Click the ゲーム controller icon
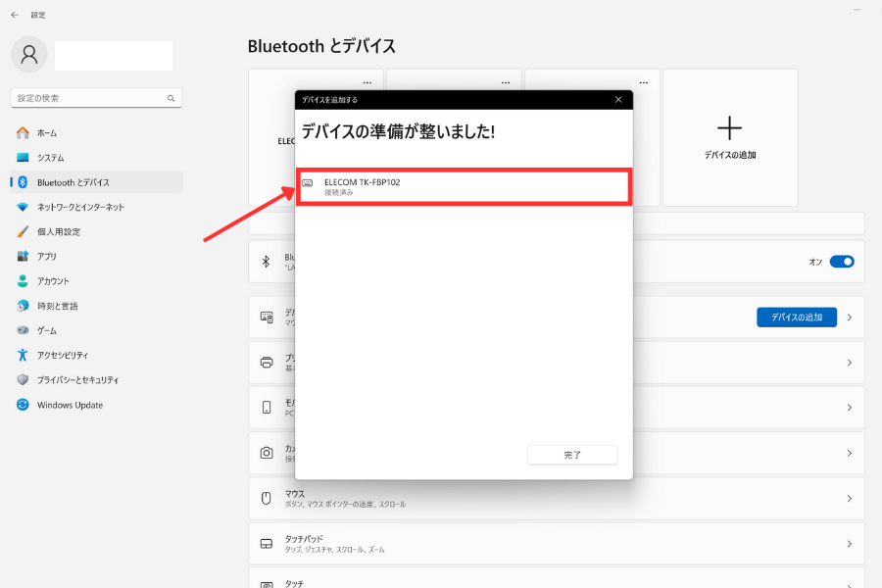This screenshot has width=882, height=588. pyautogui.click(x=23, y=330)
